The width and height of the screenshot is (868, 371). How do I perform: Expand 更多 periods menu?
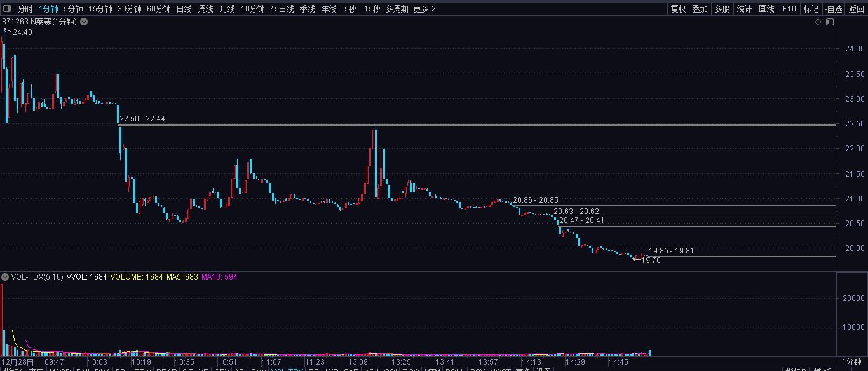pyautogui.click(x=424, y=9)
